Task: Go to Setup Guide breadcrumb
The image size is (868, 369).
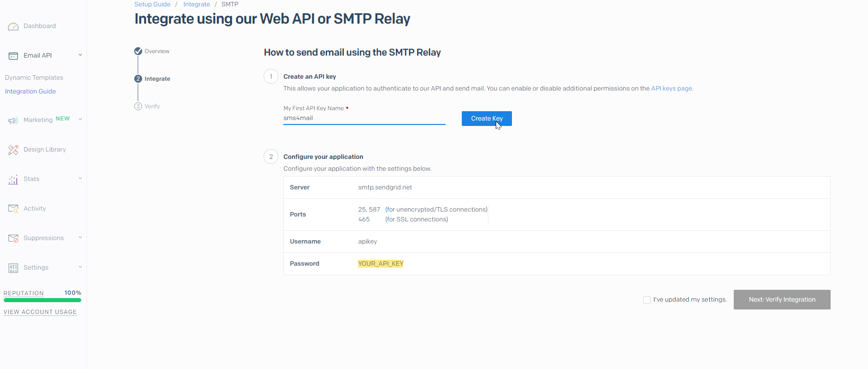Action: 152,4
